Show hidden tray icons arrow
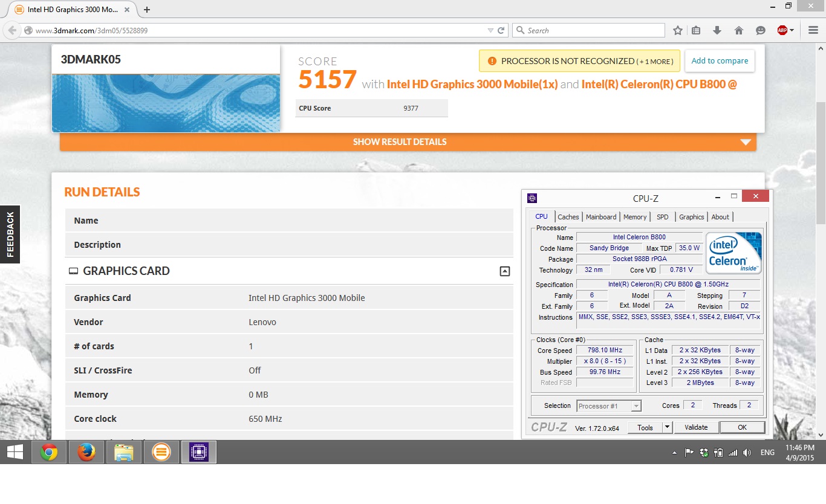Screen dimensions: 826x504 click(x=675, y=453)
